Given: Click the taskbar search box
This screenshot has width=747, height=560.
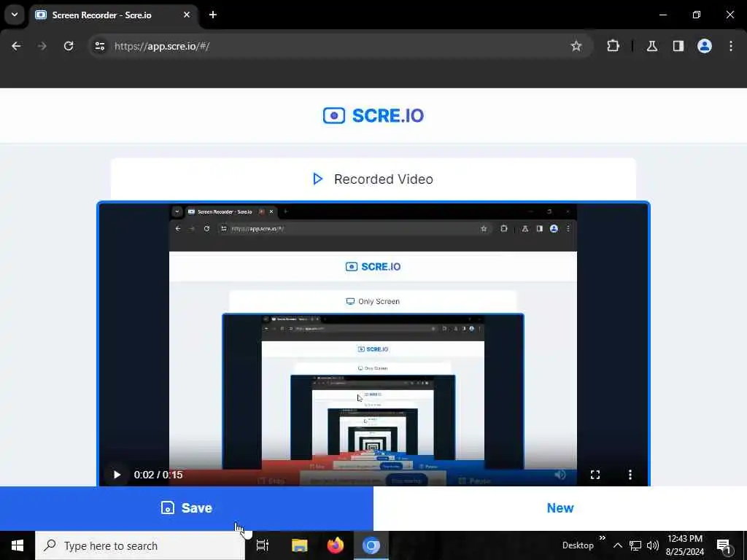Looking at the screenshot, I should [140, 545].
